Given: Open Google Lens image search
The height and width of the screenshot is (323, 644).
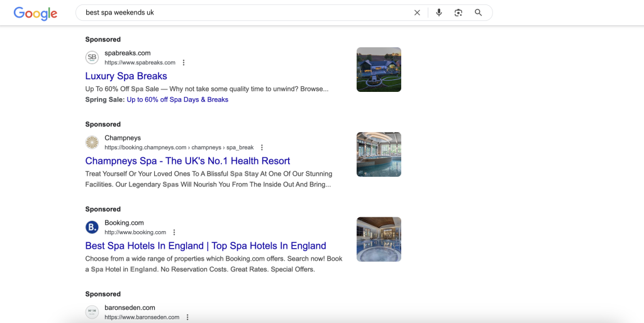Looking at the screenshot, I should click(x=458, y=13).
